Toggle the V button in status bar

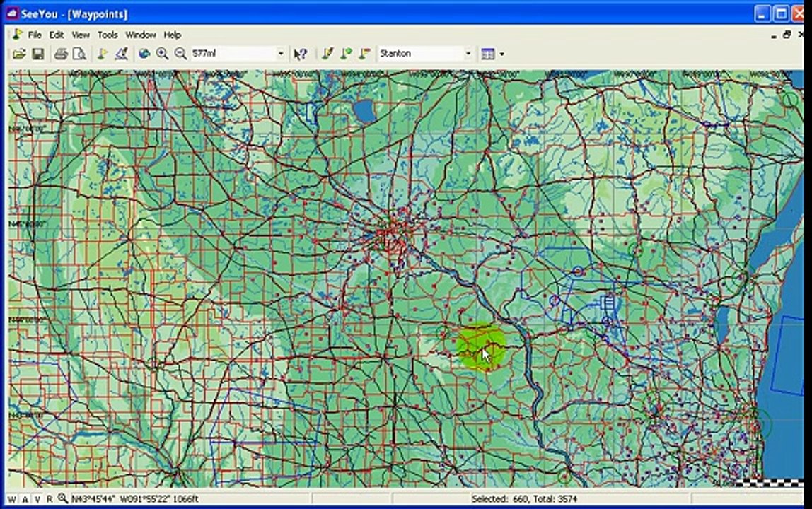coord(37,499)
